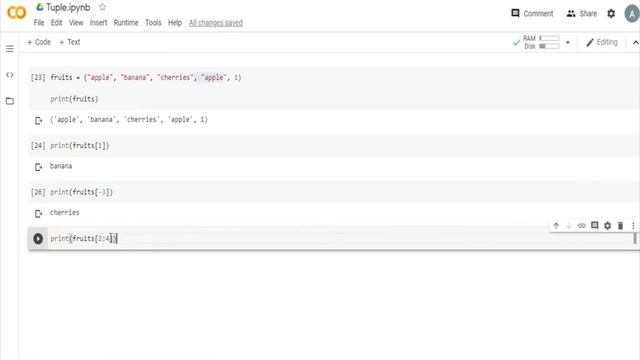
Task: Collapse the header with the chevron
Action: pyautogui.click(x=635, y=42)
